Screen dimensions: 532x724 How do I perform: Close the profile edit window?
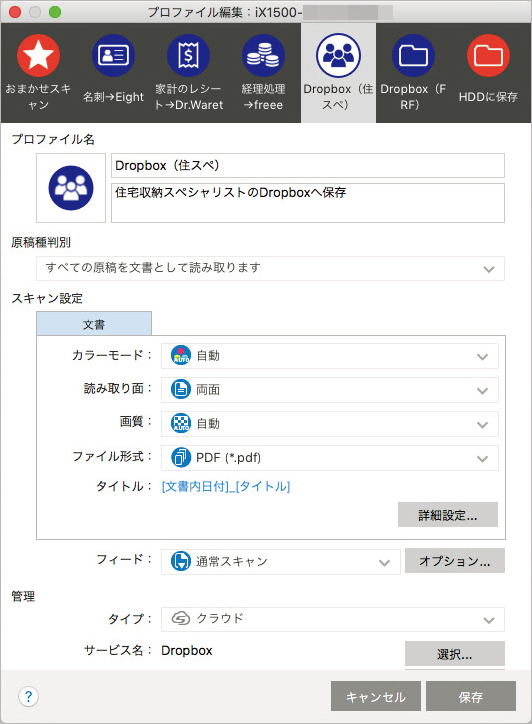(x=15, y=12)
